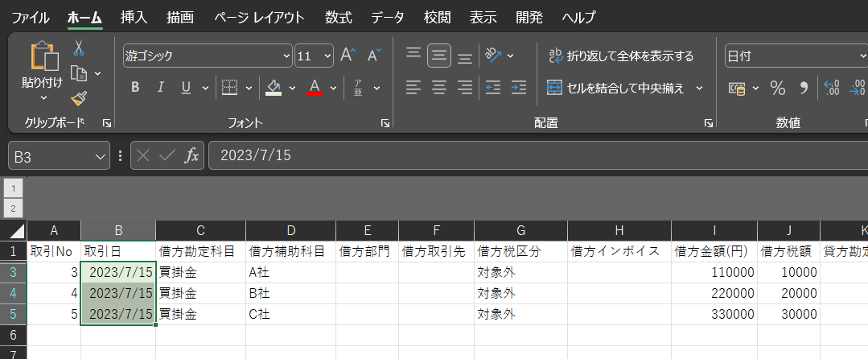Apply the red font color swatch
The width and height of the screenshot is (868, 359).
(315, 88)
